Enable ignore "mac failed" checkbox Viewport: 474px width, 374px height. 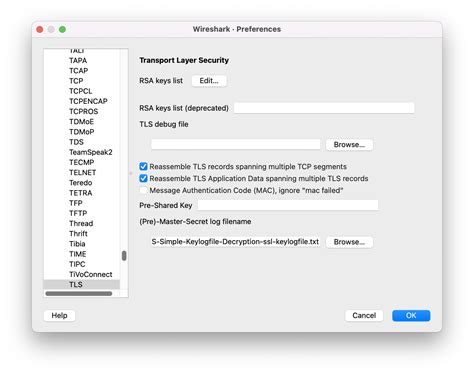[x=143, y=190]
